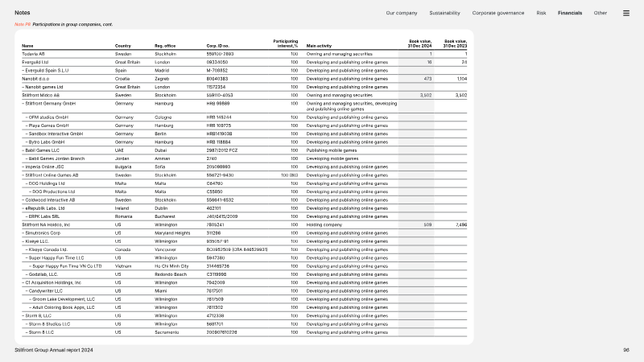The height and width of the screenshot is (362, 644).
Task: Click the Holding company activity cell
Action: point(324,225)
